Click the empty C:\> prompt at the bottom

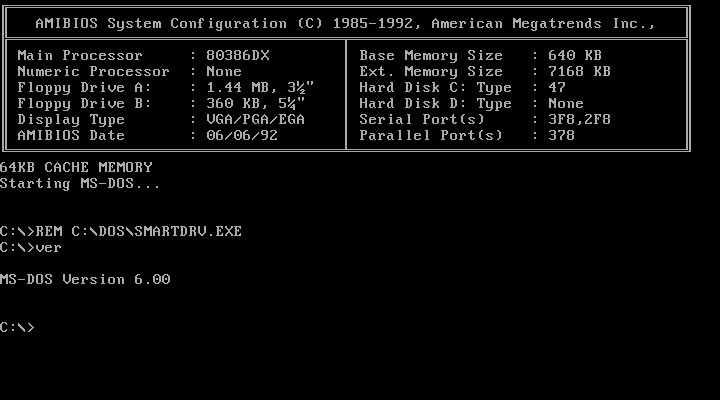[17, 328]
